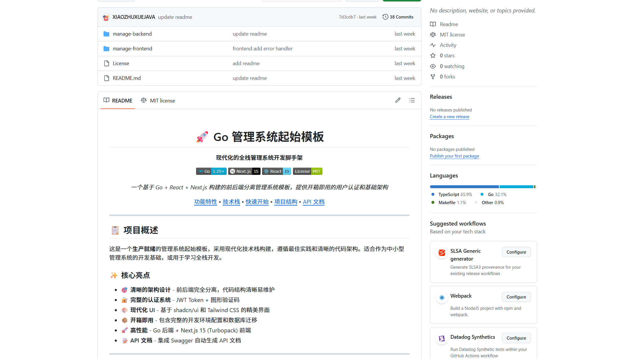
Task: Expand TypeScript segment in the Languages bar
Action: point(463,187)
